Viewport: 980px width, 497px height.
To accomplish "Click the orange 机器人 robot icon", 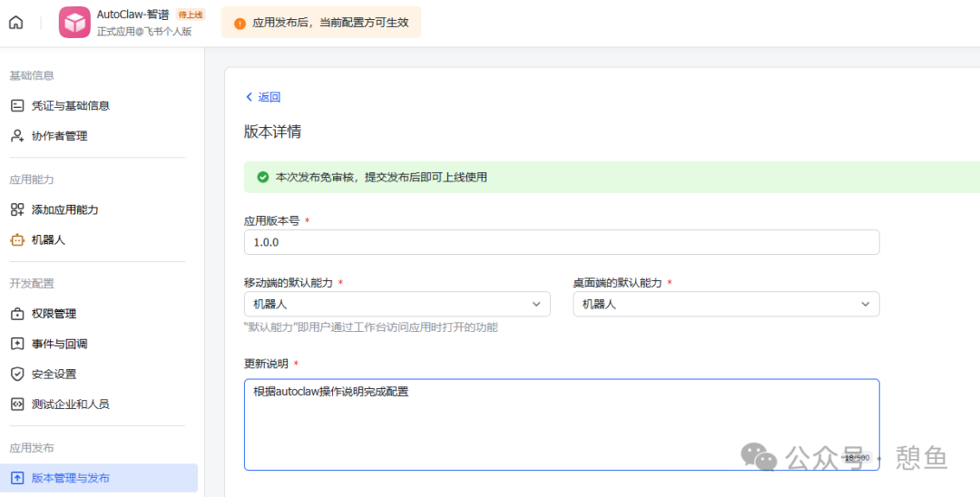I will 17,239.
